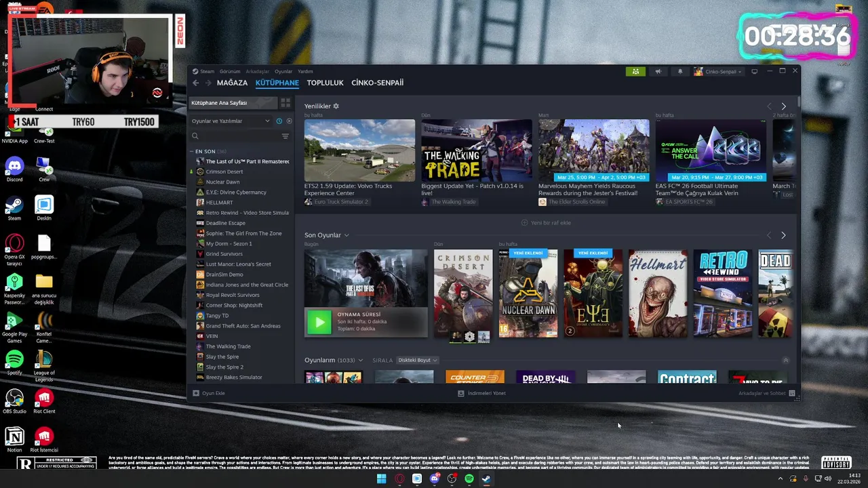Open Opera GX desktop shortcut
868x488 pixels.
(14, 250)
